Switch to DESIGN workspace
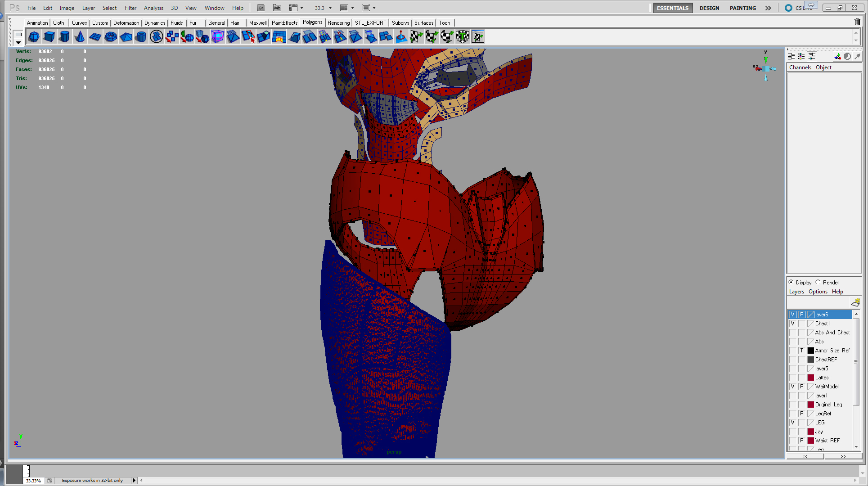 (x=709, y=8)
